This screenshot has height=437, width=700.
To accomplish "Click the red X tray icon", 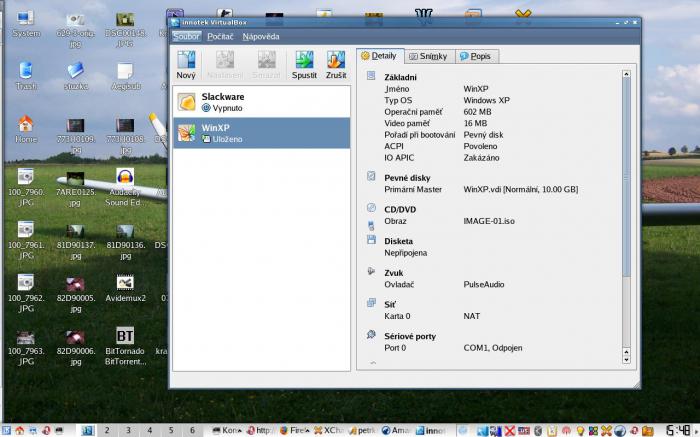I will (509, 431).
